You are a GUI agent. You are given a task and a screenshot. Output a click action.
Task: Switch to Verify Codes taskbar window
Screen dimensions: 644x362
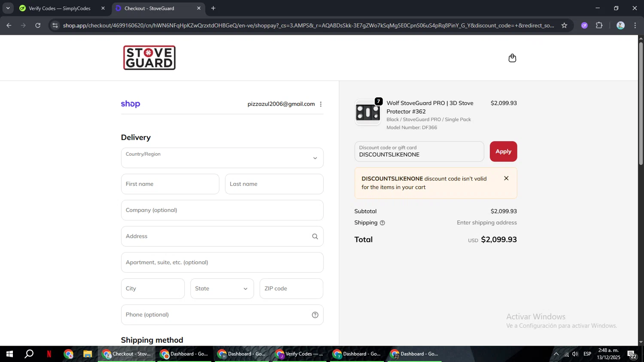[299, 354]
